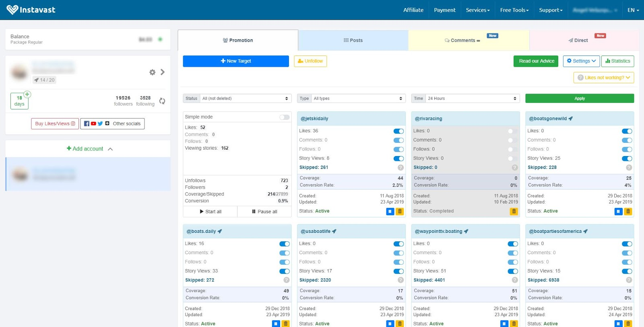Pause the @boatpartiesofamerica target
Viewport: 644px width, 327px height.
tap(619, 323)
